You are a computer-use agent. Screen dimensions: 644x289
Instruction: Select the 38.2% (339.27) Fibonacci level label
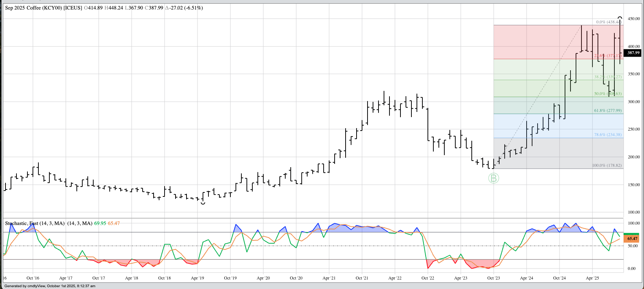[x=607, y=77]
